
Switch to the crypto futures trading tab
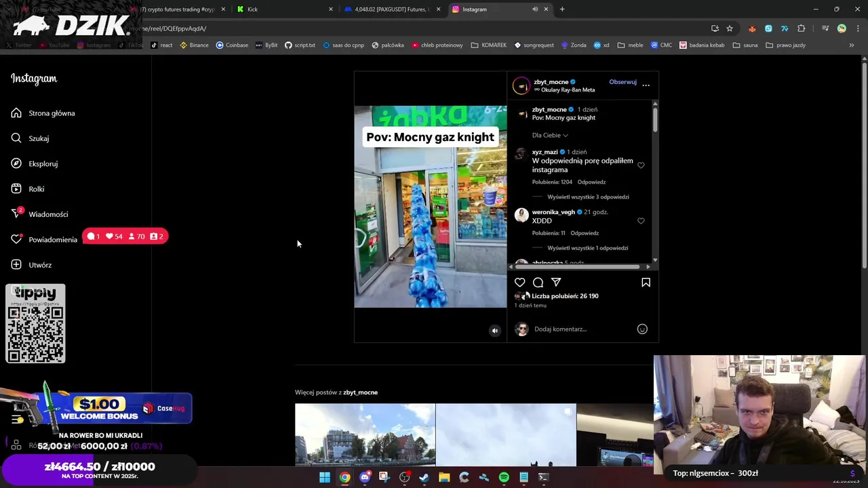click(x=176, y=9)
